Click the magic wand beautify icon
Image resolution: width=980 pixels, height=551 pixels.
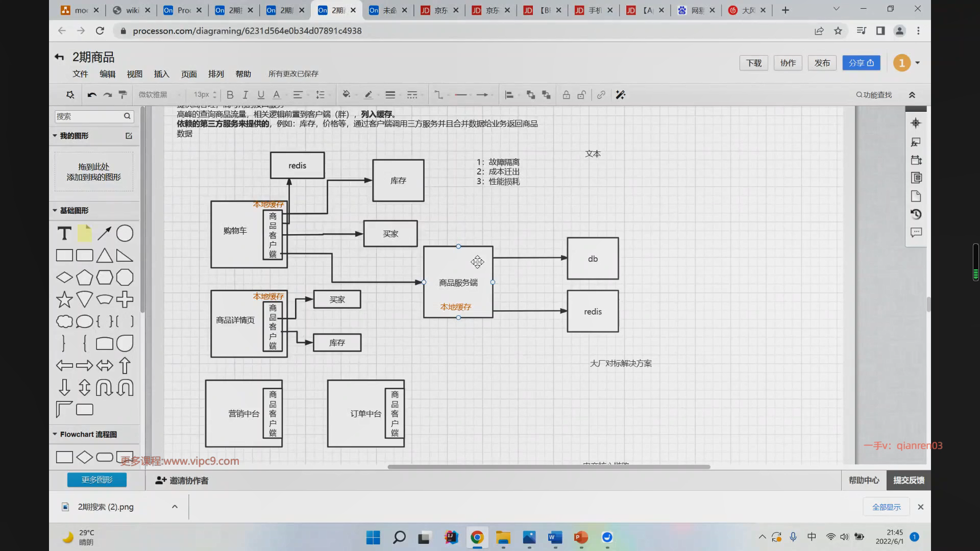pyautogui.click(x=620, y=95)
